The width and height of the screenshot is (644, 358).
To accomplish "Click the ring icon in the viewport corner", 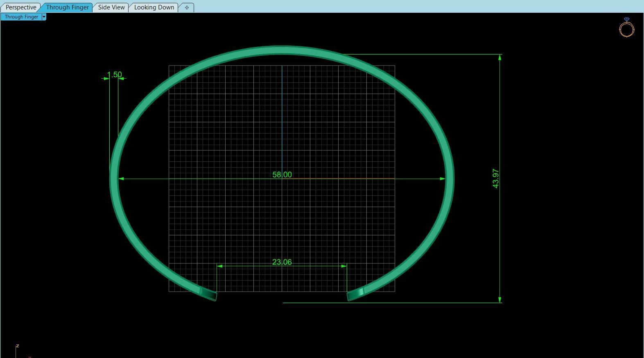I will coord(626,27).
